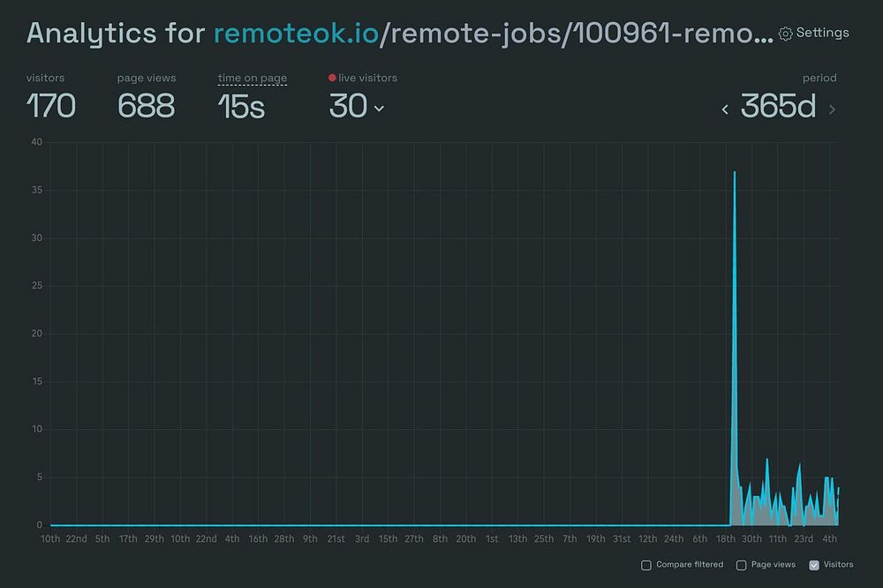Click the Settings label
The height and width of the screenshot is (588, 883).
click(x=822, y=33)
